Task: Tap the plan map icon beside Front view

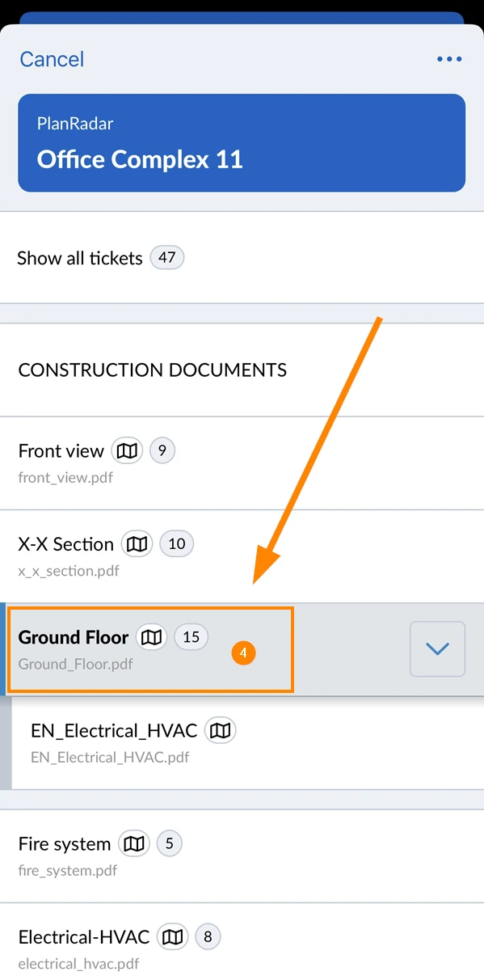Action: tap(127, 450)
